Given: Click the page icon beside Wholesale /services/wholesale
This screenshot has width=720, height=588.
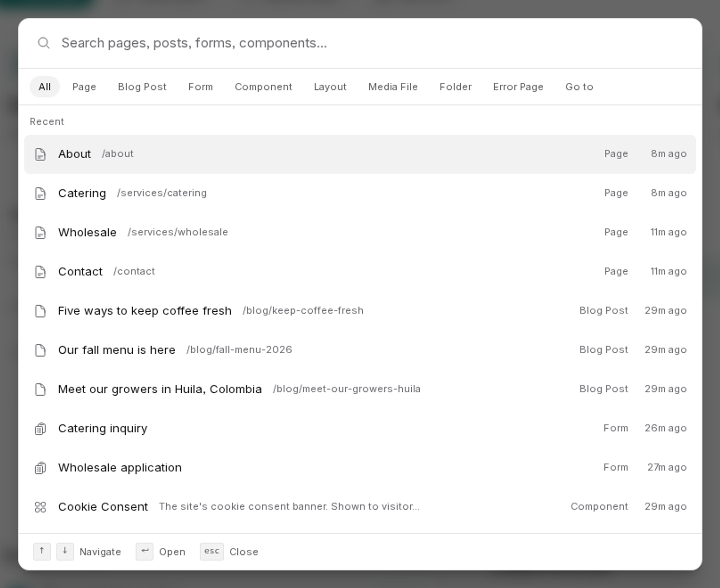Looking at the screenshot, I should [40, 233].
